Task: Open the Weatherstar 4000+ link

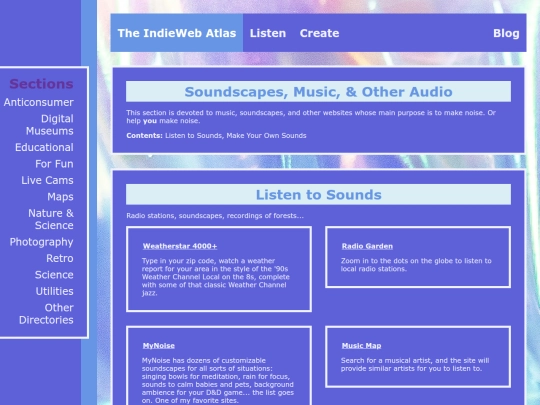Action: pyautogui.click(x=180, y=246)
